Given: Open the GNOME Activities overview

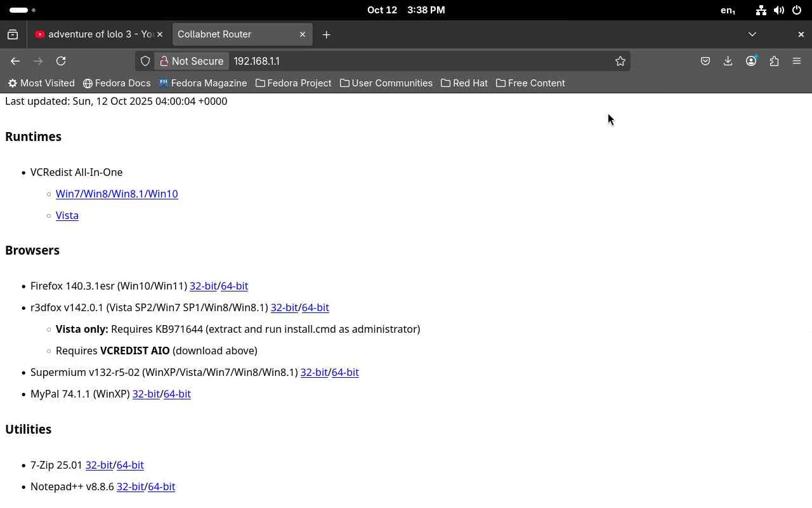Looking at the screenshot, I should pos(23,10).
